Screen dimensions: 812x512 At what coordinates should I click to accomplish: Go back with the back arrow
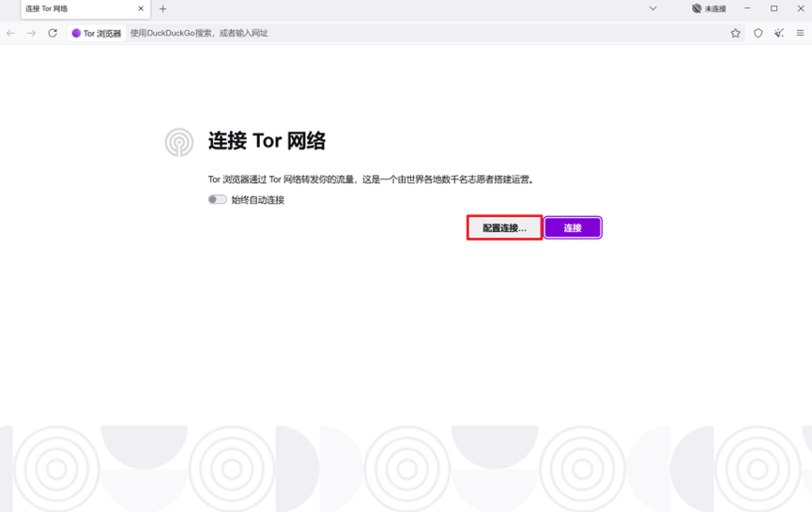click(11, 33)
